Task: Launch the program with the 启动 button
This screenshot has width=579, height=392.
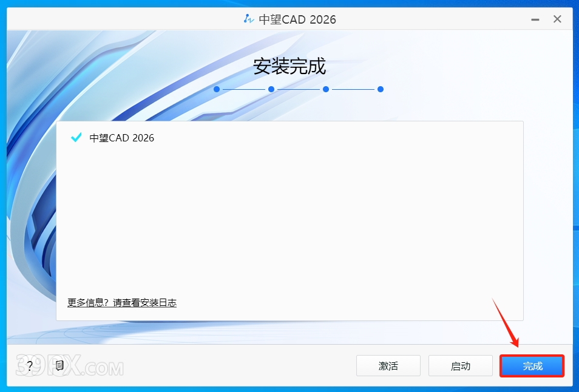Action: point(461,366)
